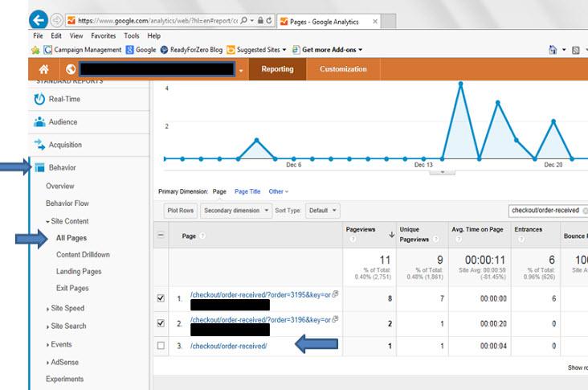Select Page Title primary dimension
The height and width of the screenshot is (390, 588).
coord(247,191)
